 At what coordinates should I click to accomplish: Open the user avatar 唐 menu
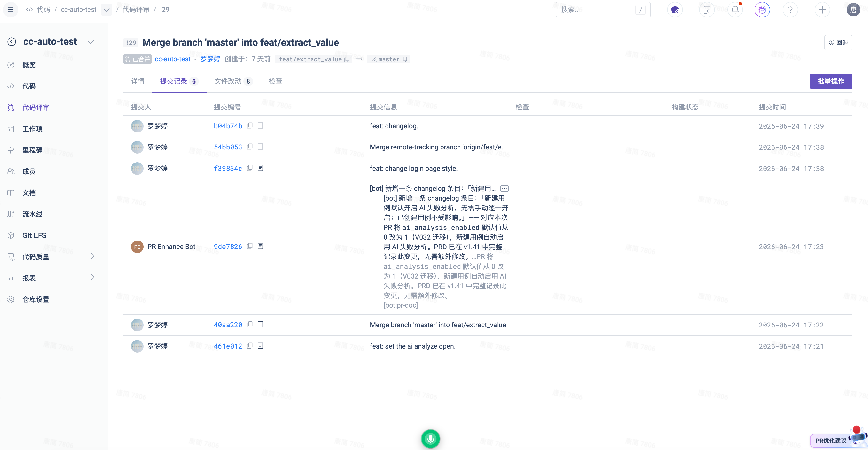click(x=853, y=10)
